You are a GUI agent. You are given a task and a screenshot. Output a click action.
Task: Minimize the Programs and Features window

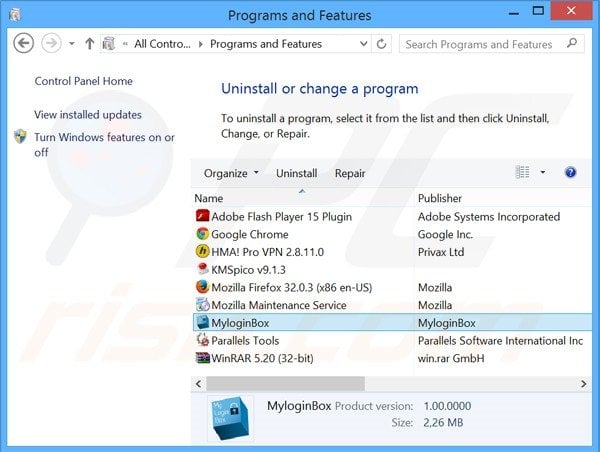coord(514,13)
